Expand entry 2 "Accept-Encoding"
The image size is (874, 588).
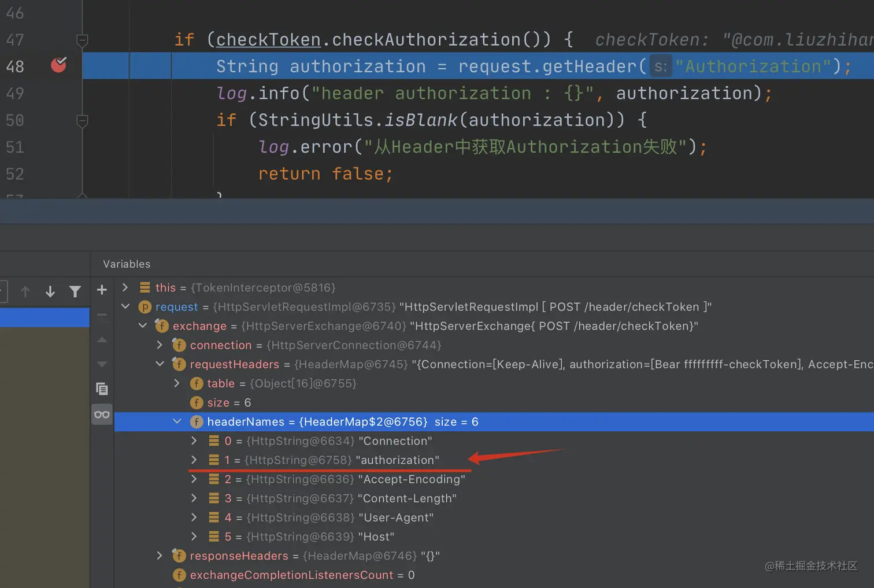coord(194,479)
